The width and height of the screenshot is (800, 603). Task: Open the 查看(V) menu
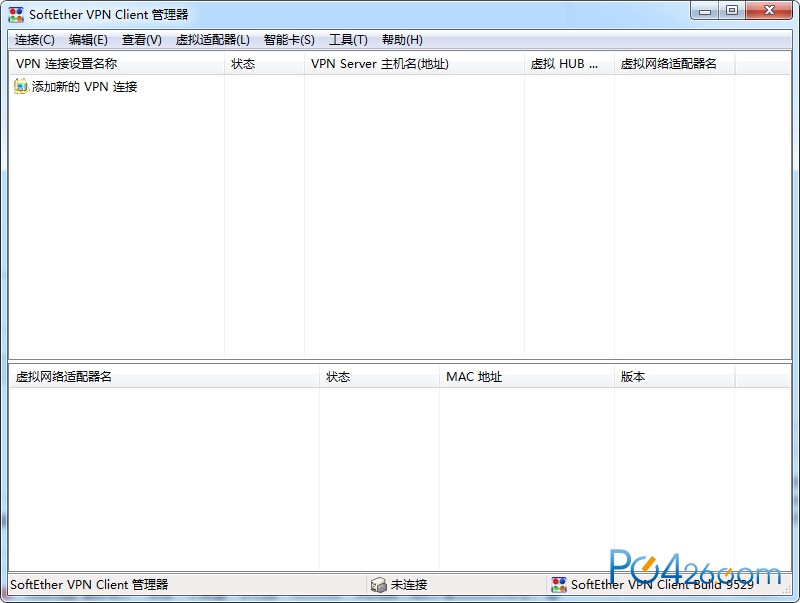click(141, 40)
